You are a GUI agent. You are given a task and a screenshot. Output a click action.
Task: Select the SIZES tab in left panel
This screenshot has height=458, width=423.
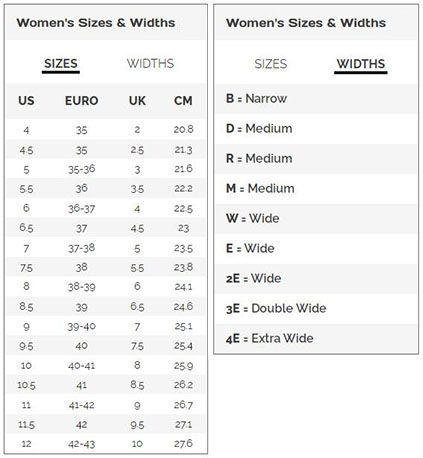(x=61, y=63)
